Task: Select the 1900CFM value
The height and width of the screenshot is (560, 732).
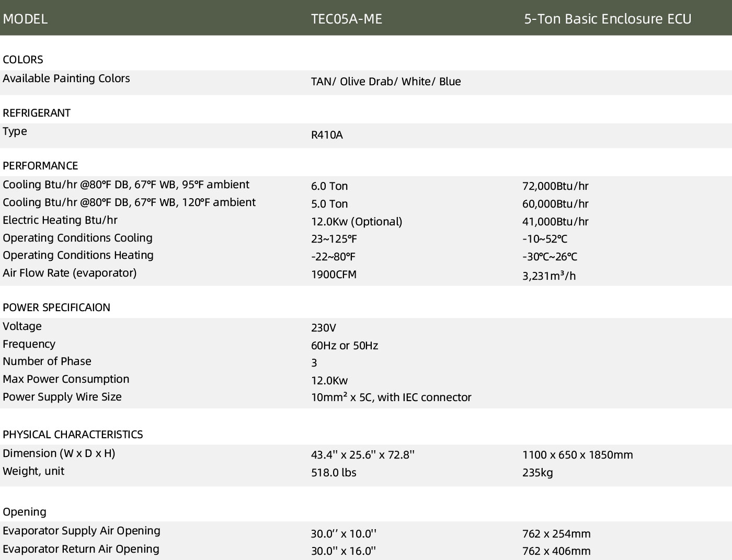Action: pos(334,275)
